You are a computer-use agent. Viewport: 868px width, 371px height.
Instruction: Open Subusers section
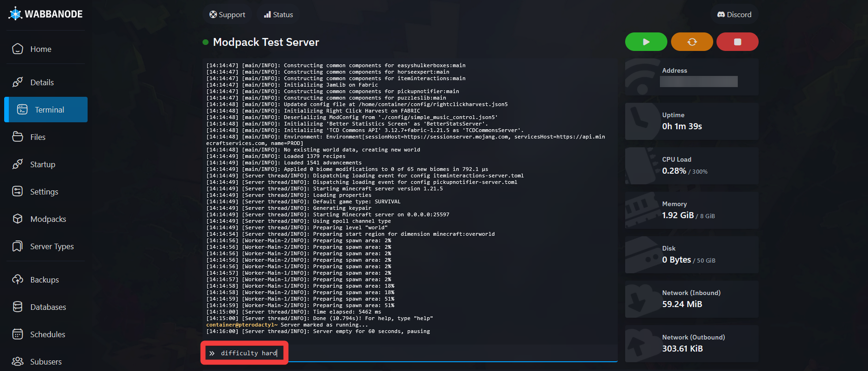(x=46, y=362)
